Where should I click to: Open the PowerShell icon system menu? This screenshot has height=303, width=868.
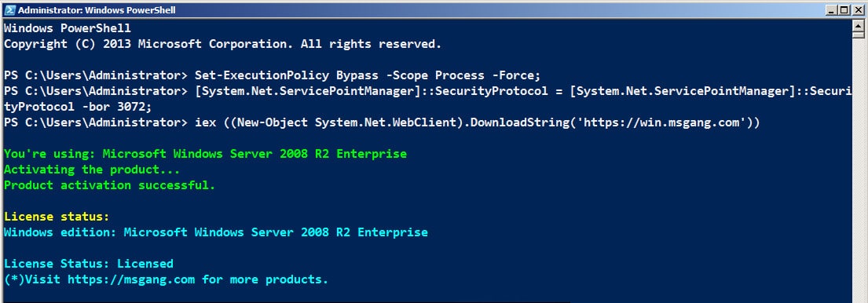pos(9,9)
